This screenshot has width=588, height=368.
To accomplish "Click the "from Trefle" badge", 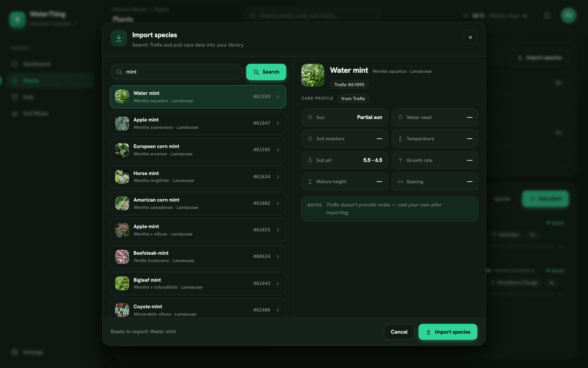I will pos(353,98).
